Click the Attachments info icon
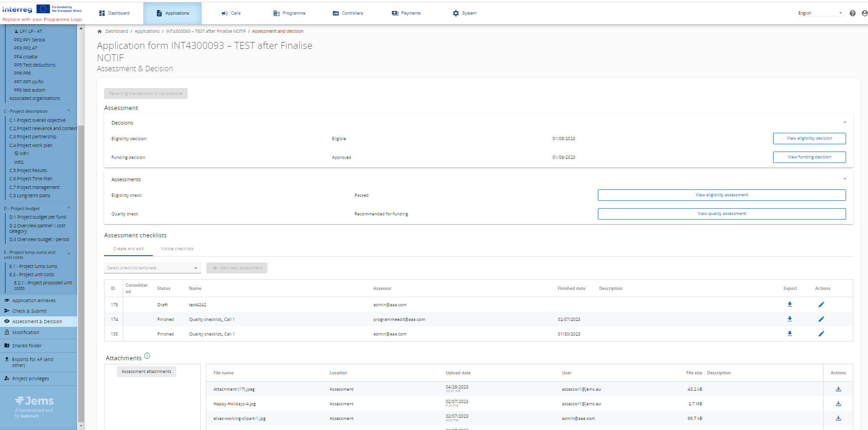Screen dimensions: 868x430 (x=147, y=356)
